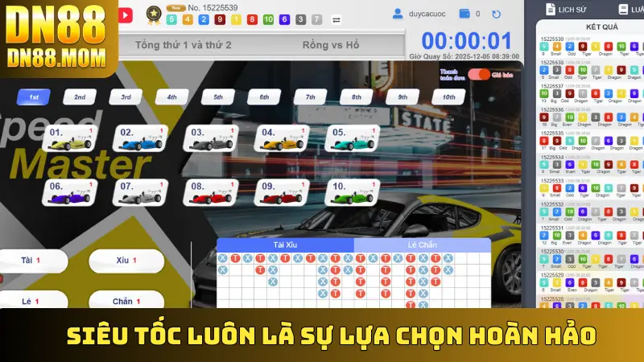The height and width of the screenshot is (362, 644).
Task: Select result row 15225536 in Kết Quả
Action: 590,117
